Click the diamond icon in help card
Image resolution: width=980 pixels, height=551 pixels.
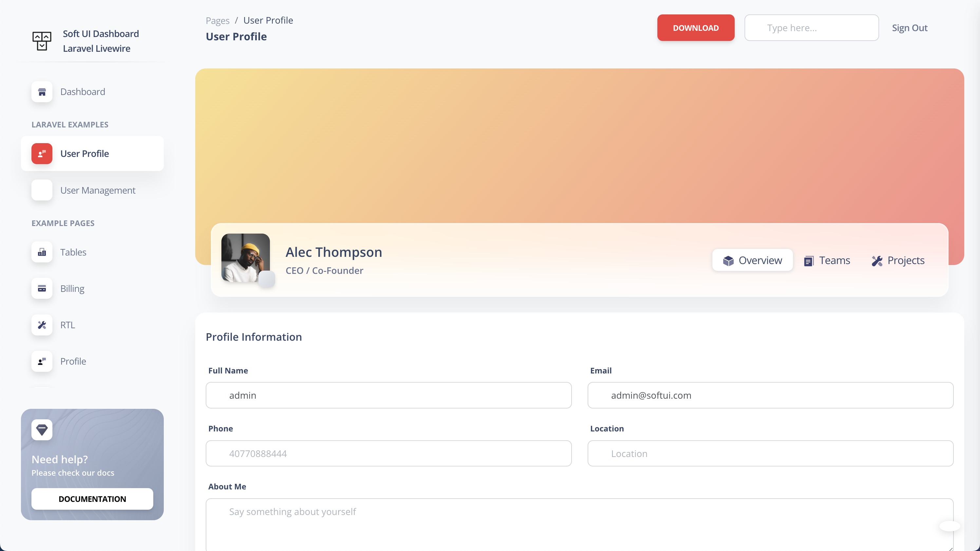pyautogui.click(x=42, y=429)
